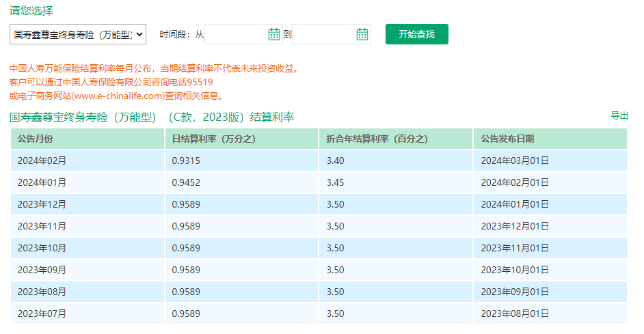Click the table title 国寿鑫尊宝终身寿险 结算利率
Viewport: 644px width, 334px height.
point(152,117)
